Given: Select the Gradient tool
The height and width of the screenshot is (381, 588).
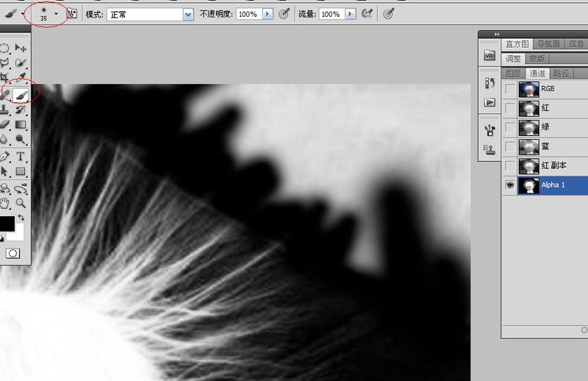Looking at the screenshot, I should tap(21, 124).
